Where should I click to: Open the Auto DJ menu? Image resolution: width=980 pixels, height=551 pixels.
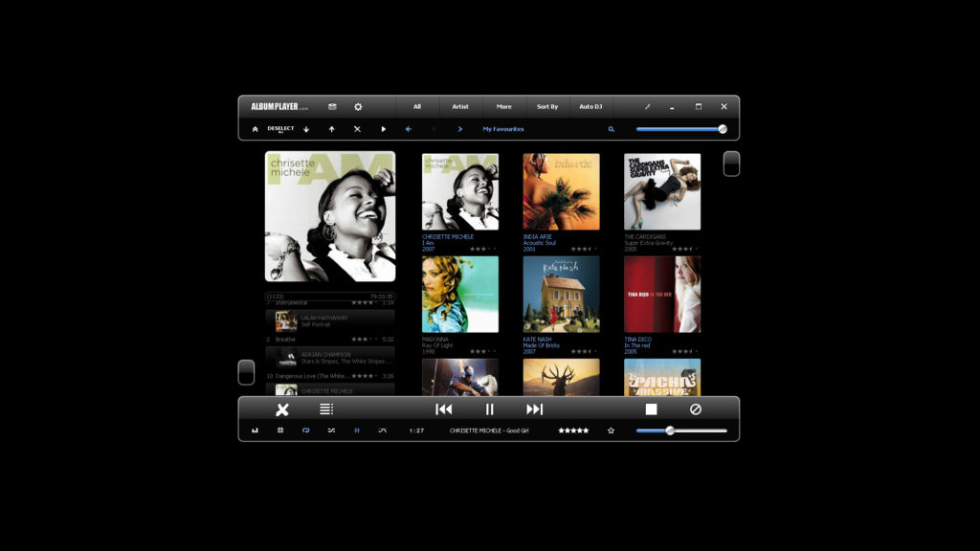pos(591,107)
